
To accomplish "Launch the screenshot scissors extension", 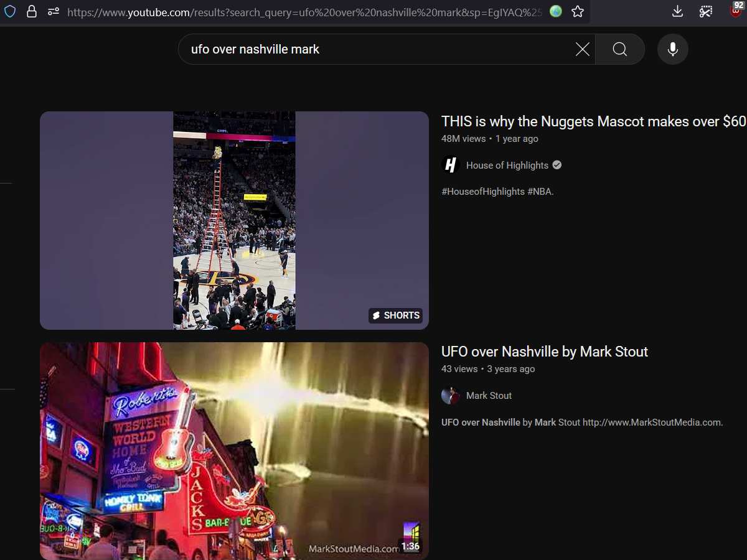I will (705, 11).
